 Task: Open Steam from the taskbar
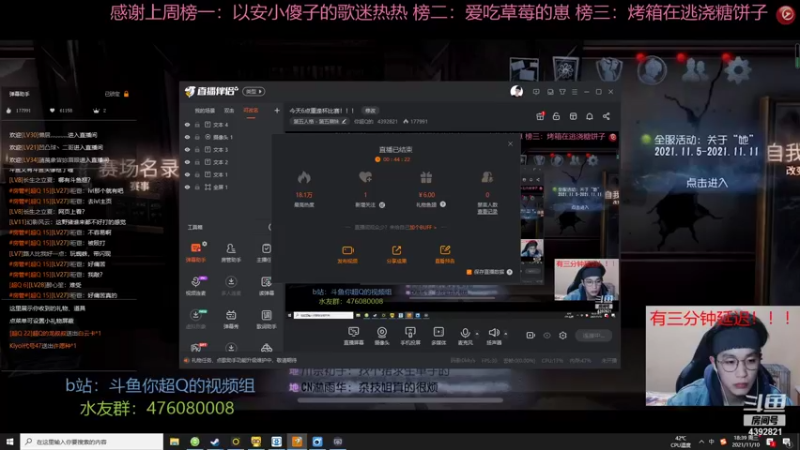[215, 441]
